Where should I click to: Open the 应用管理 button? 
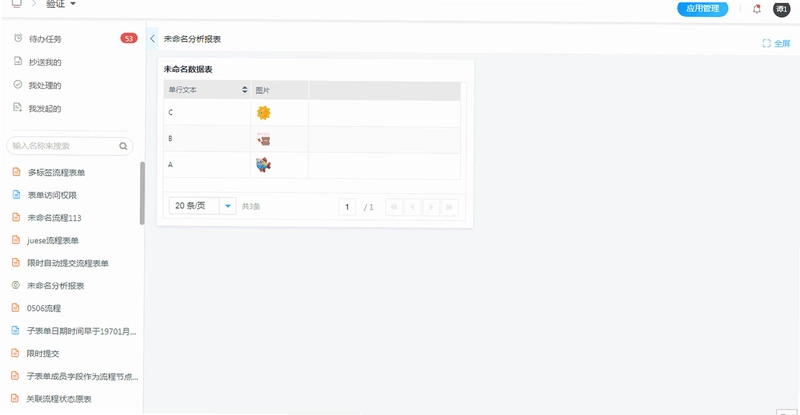point(703,9)
